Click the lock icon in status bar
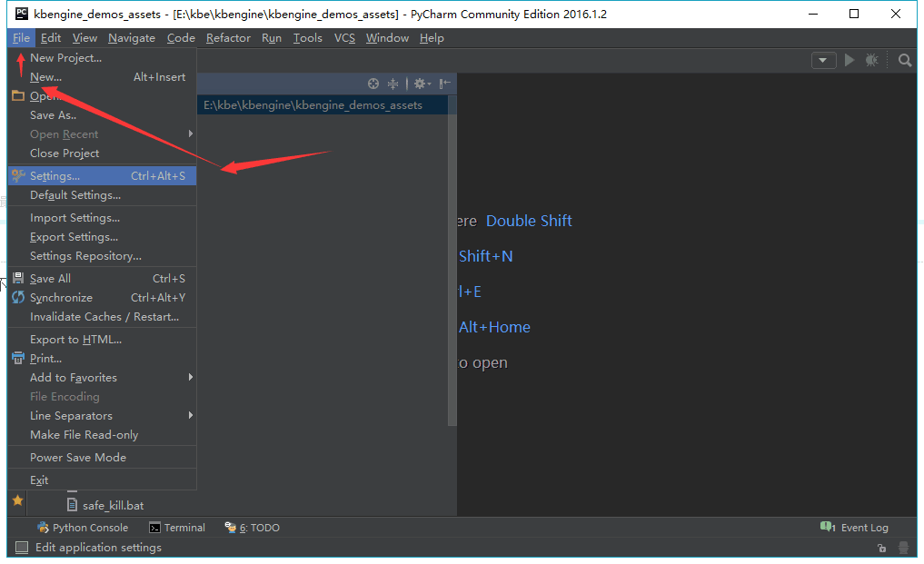 coord(881,548)
